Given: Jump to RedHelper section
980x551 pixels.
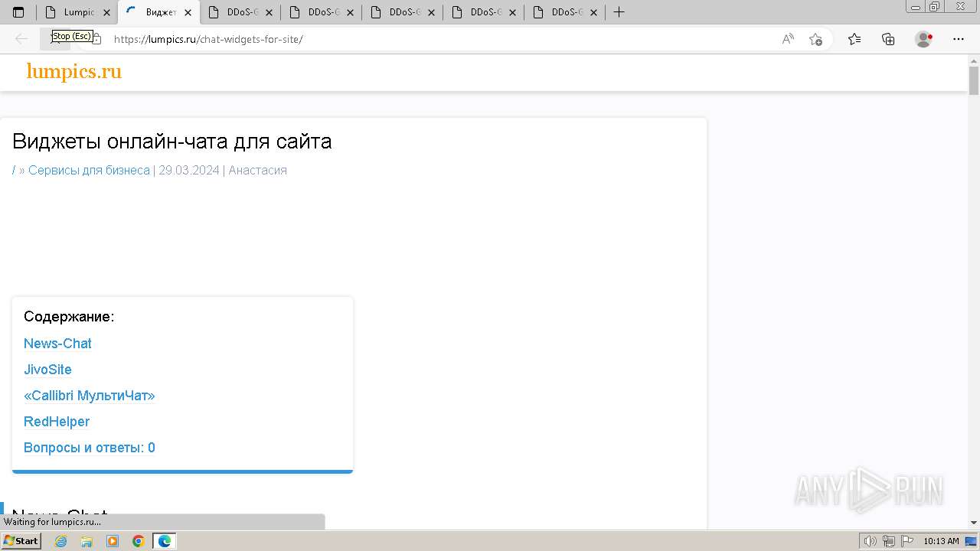Looking at the screenshot, I should (57, 422).
